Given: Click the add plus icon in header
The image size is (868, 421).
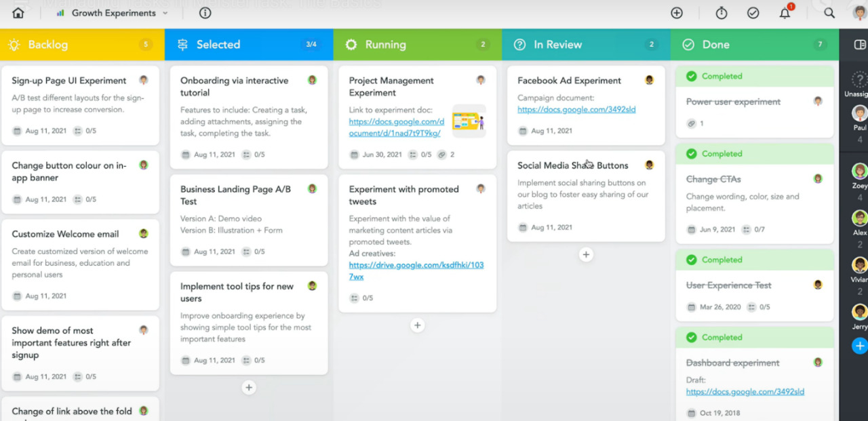Looking at the screenshot, I should pyautogui.click(x=676, y=13).
